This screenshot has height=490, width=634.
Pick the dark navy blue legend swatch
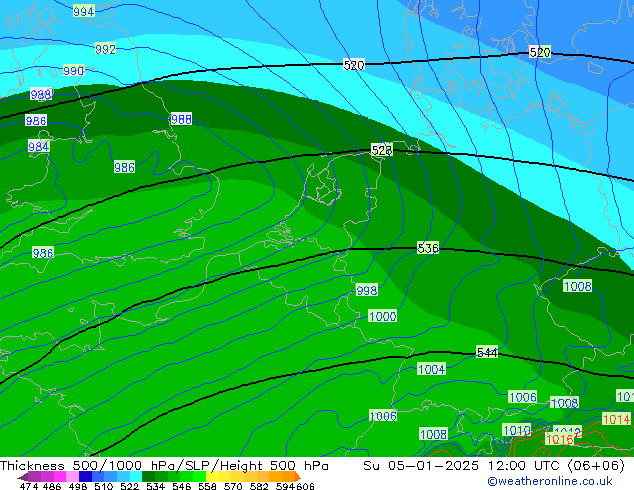pos(85,476)
